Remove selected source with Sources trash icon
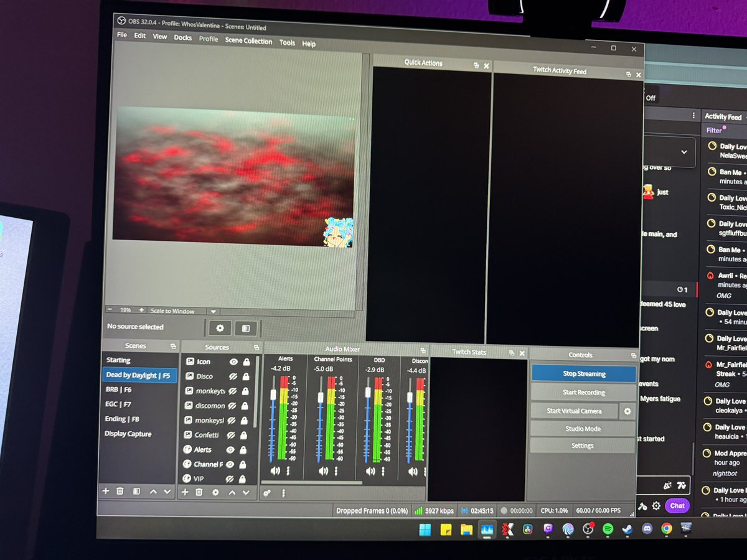 tap(199, 492)
